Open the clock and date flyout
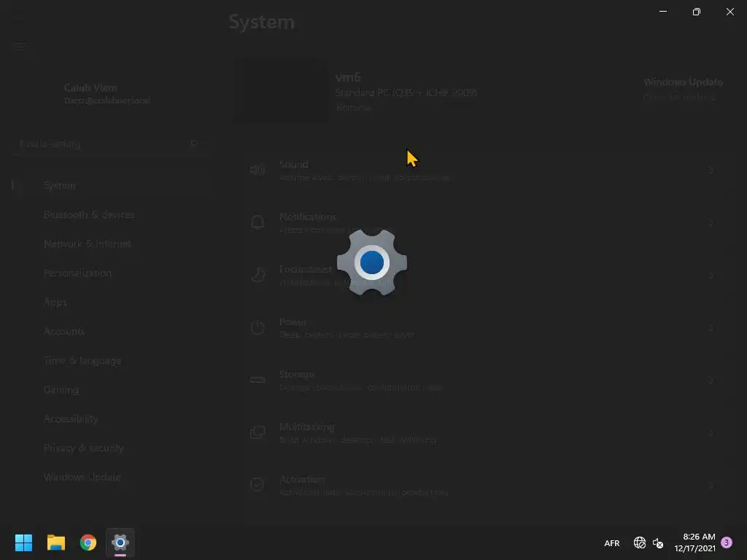 pyautogui.click(x=694, y=542)
